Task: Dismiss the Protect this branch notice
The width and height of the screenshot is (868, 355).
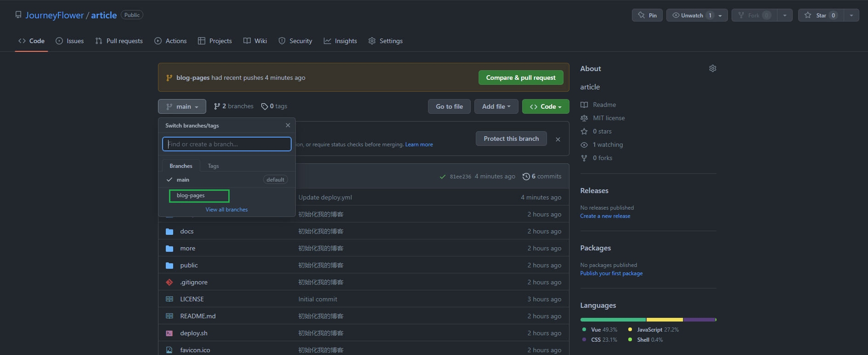Action: 558,139
